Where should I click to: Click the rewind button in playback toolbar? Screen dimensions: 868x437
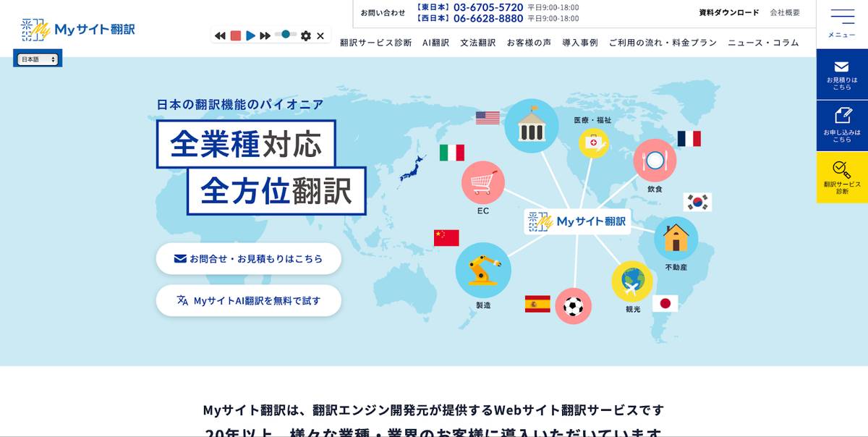pyautogui.click(x=220, y=35)
